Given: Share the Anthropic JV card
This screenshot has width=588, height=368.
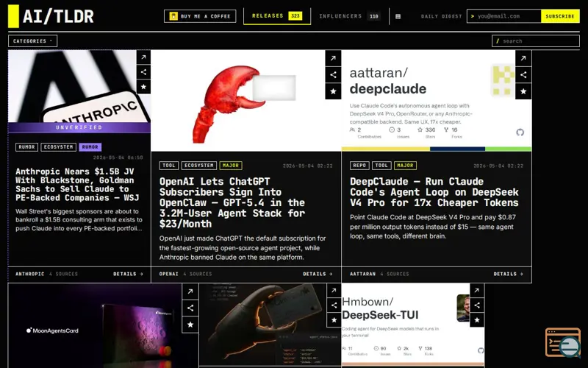Looking at the screenshot, I should click(143, 72).
